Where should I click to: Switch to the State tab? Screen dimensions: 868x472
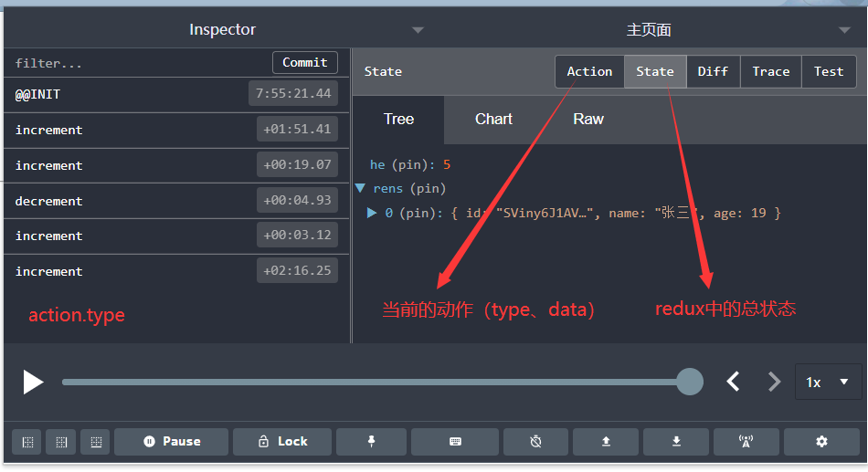coord(655,71)
